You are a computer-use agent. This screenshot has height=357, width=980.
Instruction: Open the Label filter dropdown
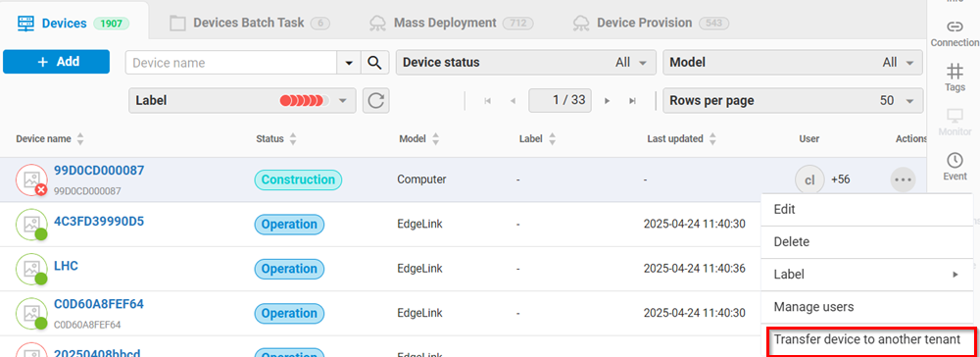pos(242,101)
